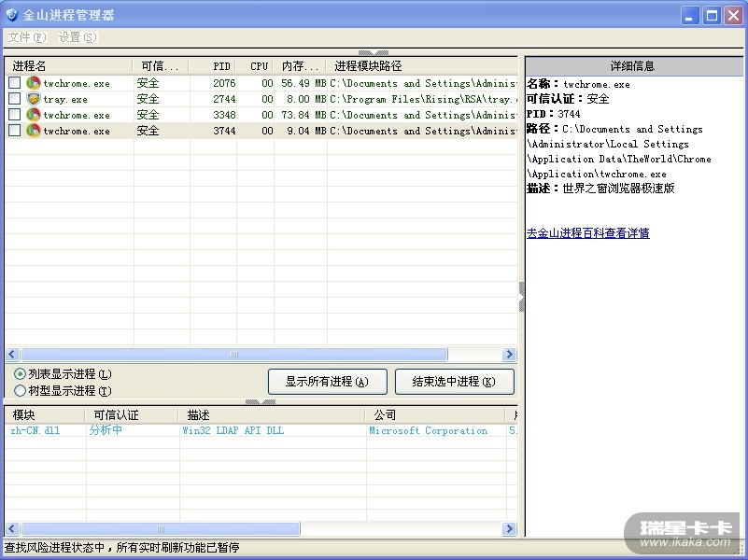The width and height of the screenshot is (748, 560).
Task: Tick the checkbox for twchrome.exe PID 3744
Action: (14, 130)
